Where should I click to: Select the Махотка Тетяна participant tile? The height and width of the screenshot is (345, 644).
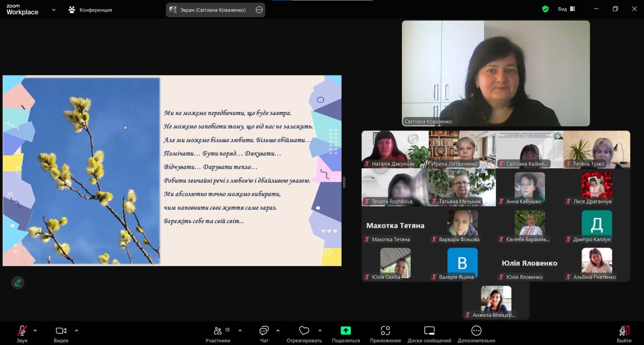pyautogui.click(x=395, y=225)
